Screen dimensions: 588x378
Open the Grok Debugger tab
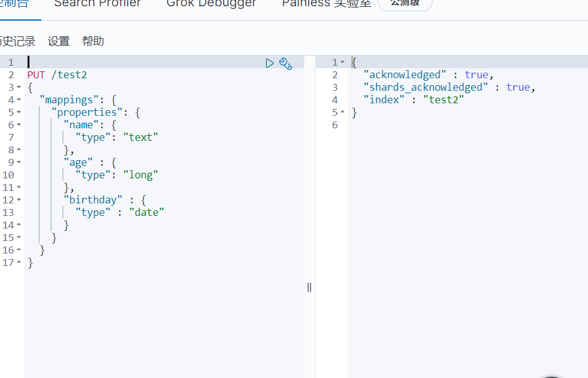211,4
